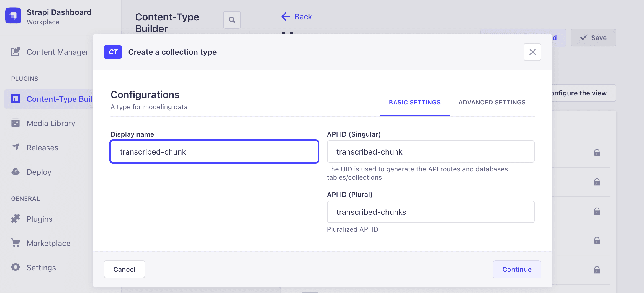Screen dimensions: 644x293
Task: Open Plugins in the General section
Action: click(32, 219)
